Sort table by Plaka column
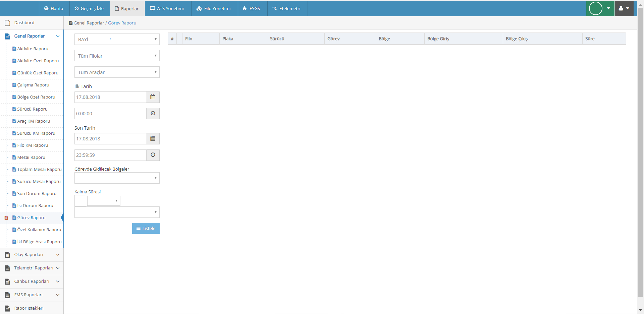Image resolution: width=644 pixels, height=314 pixels. click(243, 39)
